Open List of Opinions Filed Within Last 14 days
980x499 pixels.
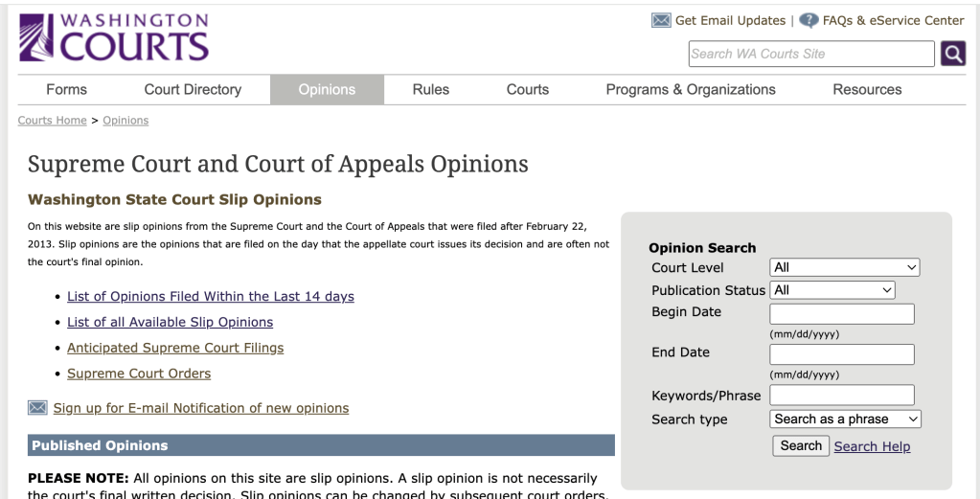coord(210,296)
